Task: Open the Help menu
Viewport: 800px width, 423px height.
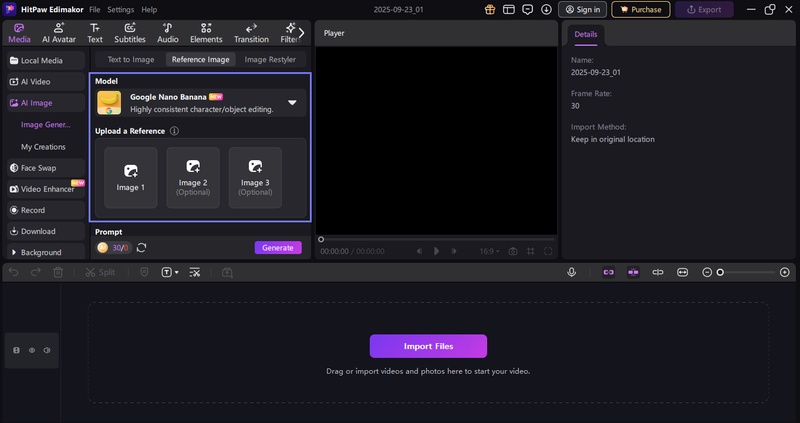Action: 149,10
